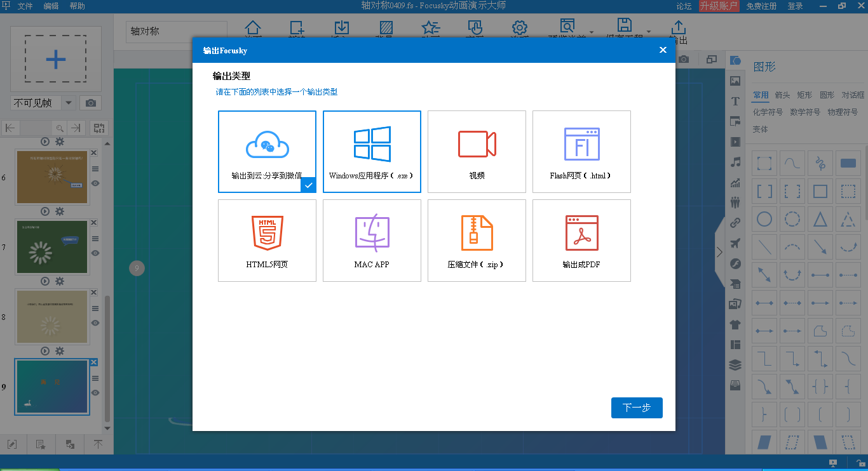This screenshot has height=471, width=868.
Task: Open the link chain sidebar icon
Action: (735, 223)
